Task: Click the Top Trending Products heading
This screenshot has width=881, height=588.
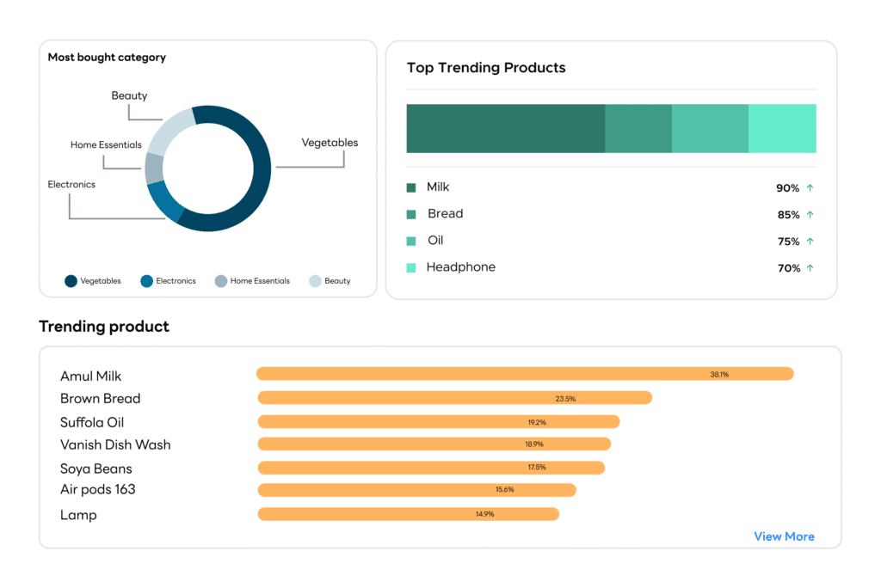Action: [x=485, y=67]
